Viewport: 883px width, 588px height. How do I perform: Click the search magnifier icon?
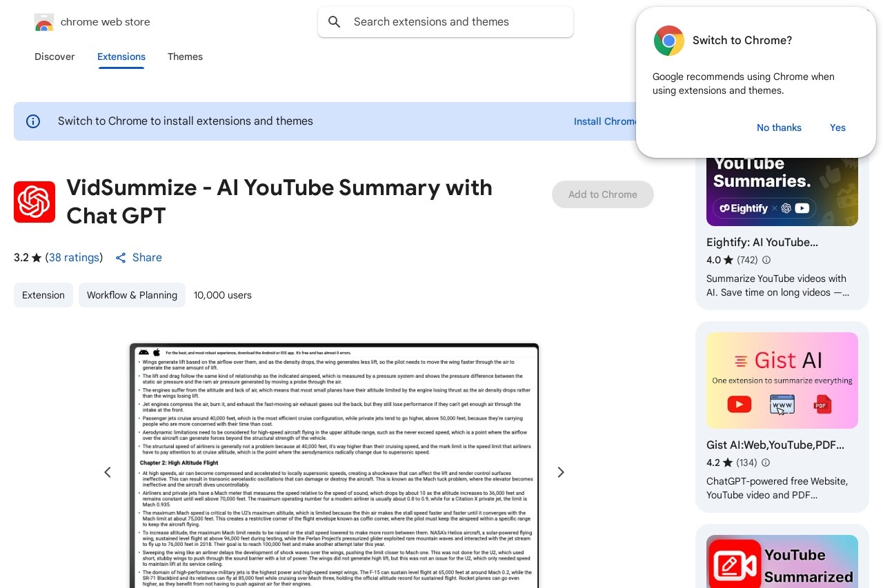pyautogui.click(x=335, y=22)
